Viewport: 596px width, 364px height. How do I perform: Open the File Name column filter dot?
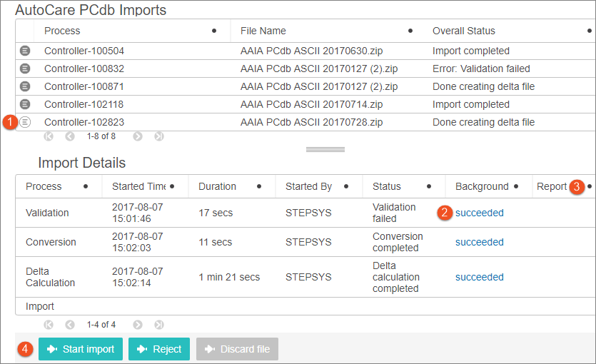point(410,31)
